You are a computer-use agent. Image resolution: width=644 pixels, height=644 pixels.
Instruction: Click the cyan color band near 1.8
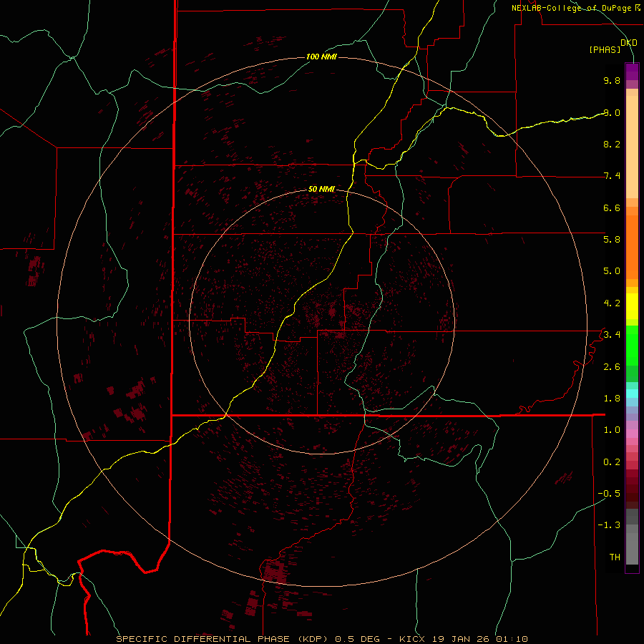(x=632, y=393)
